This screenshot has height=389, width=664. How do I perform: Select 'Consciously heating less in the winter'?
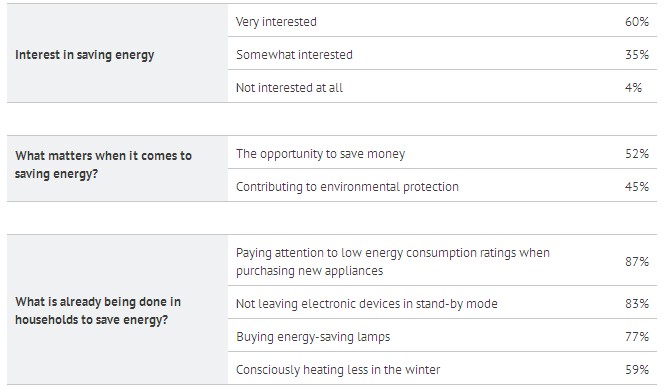pos(338,370)
